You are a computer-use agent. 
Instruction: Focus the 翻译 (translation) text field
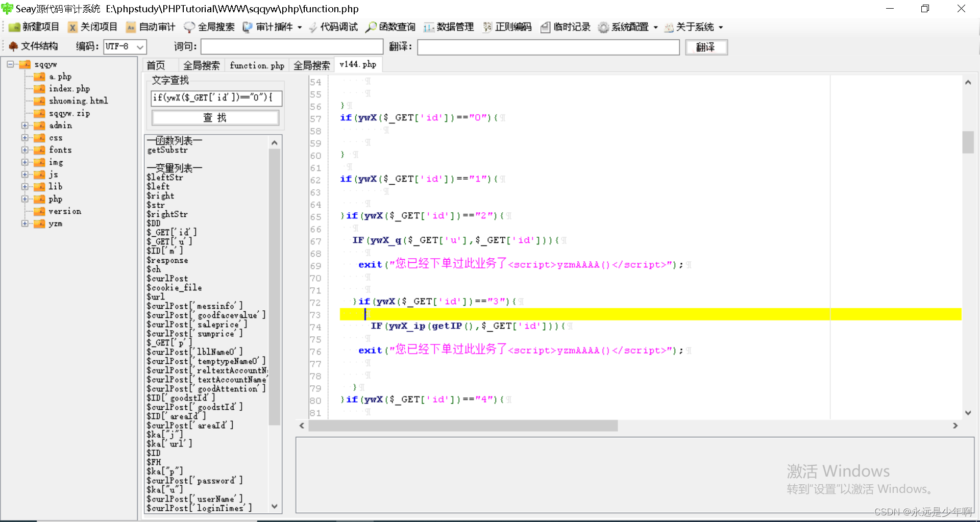[x=548, y=47]
